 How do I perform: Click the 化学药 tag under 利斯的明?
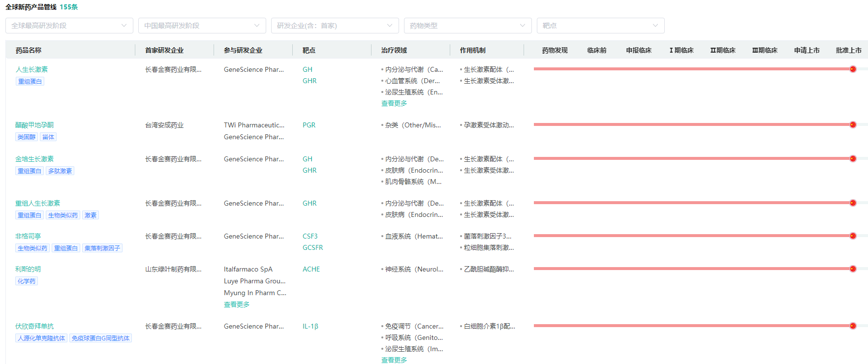(27, 281)
